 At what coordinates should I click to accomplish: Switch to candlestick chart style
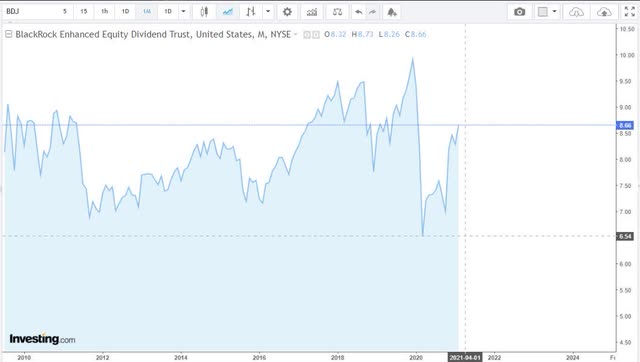204,12
